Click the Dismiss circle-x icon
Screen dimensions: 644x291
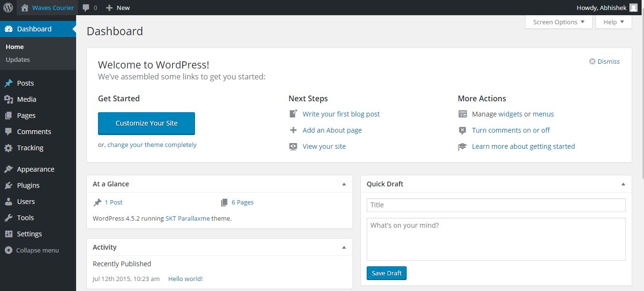tap(592, 61)
